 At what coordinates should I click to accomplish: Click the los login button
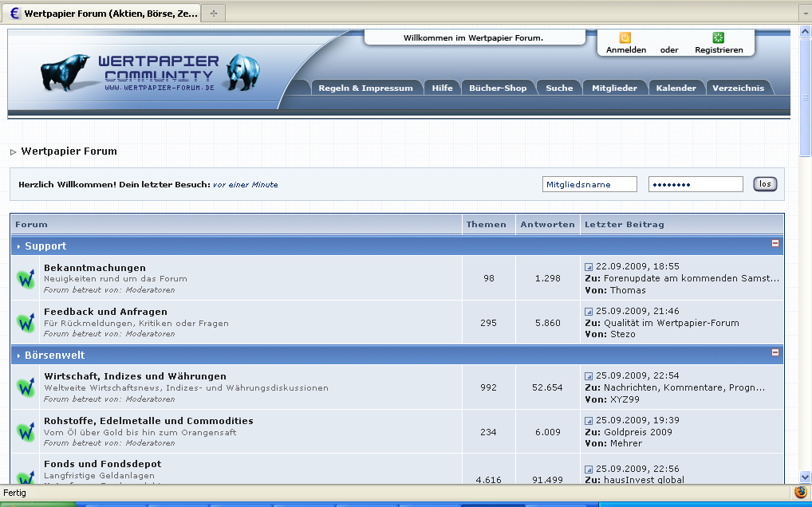(x=765, y=183)
